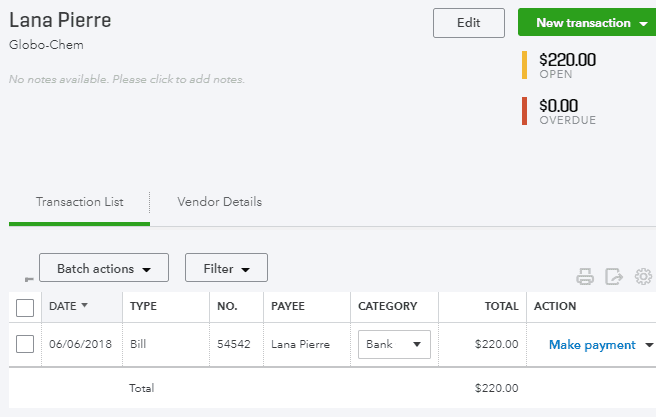Image resolution: width=656 pixels, height=417 pixels.
Task: Switch to the Vendor Details tab
Action: (219, 202)
